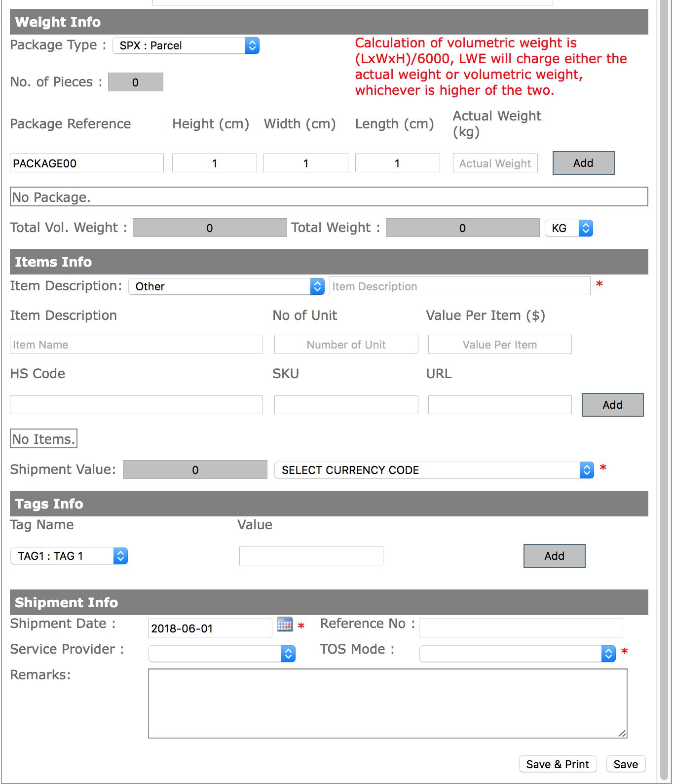Click the Save button
Screen dimensions: 674x784
point(626,764)
